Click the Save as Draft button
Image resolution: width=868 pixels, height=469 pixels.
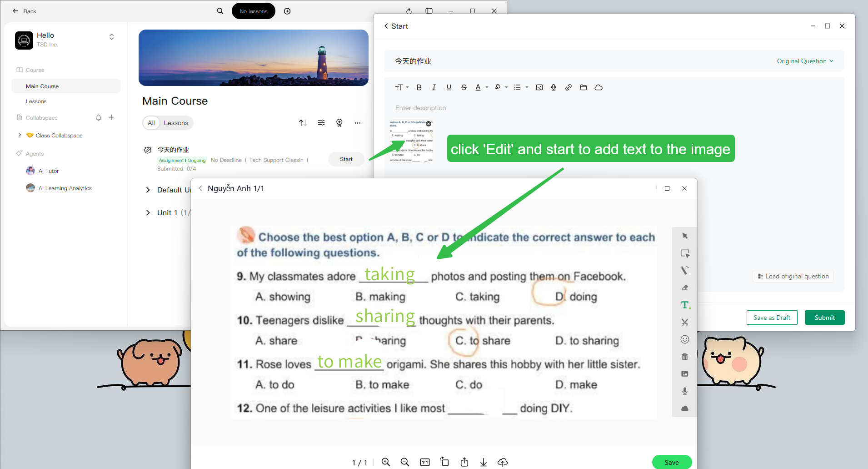[772, 318]
